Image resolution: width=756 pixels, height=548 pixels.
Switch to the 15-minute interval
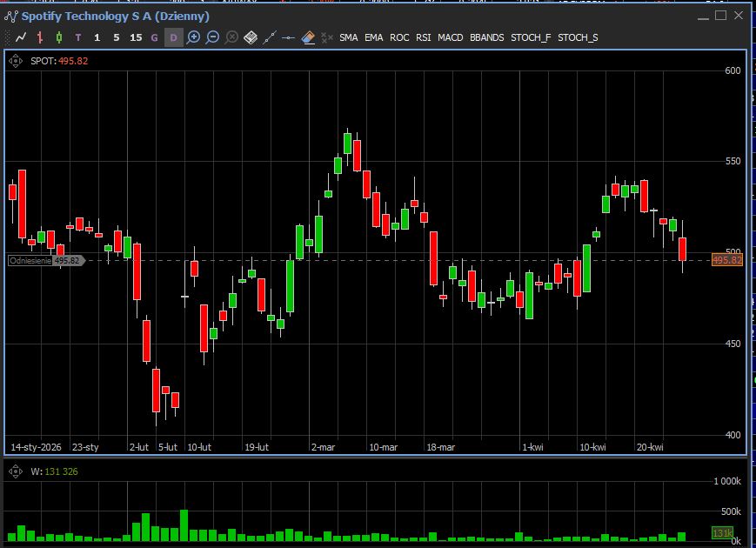[x=136, y=37]
